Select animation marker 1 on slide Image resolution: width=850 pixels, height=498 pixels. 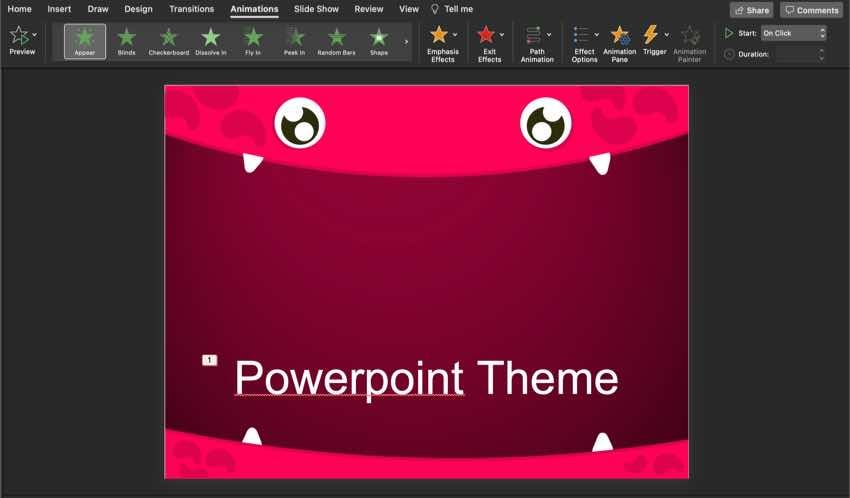pyautogui.click(x=209, y=360)
